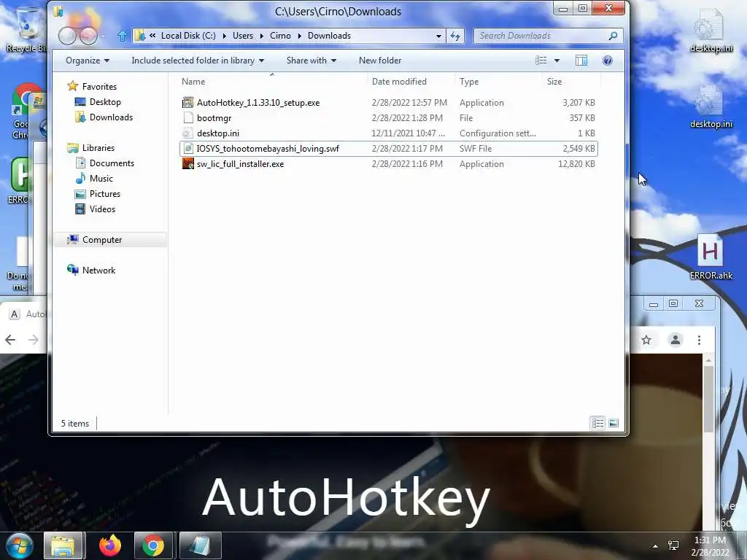Click Cirno in address breadcrumb
This screenshot has height=560, width=747.
tap(280, 36)
